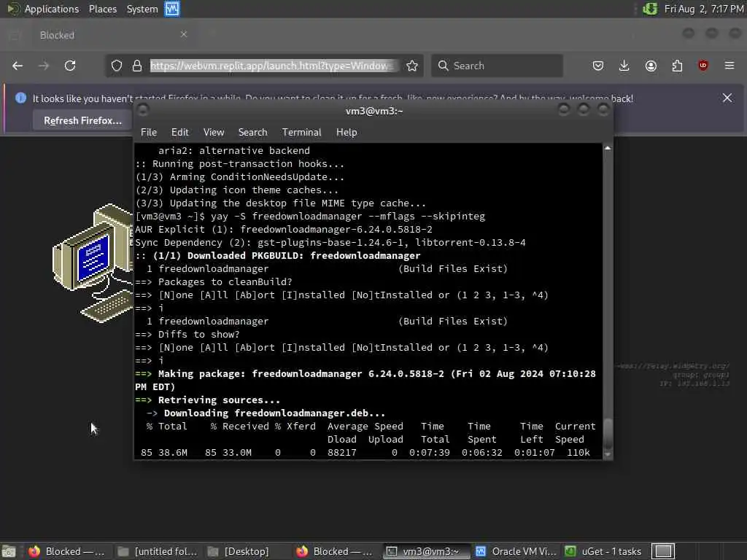Launch VirtualBox icon in top panel
Screen dimensions: 747x560
click(x=172, y=9)
